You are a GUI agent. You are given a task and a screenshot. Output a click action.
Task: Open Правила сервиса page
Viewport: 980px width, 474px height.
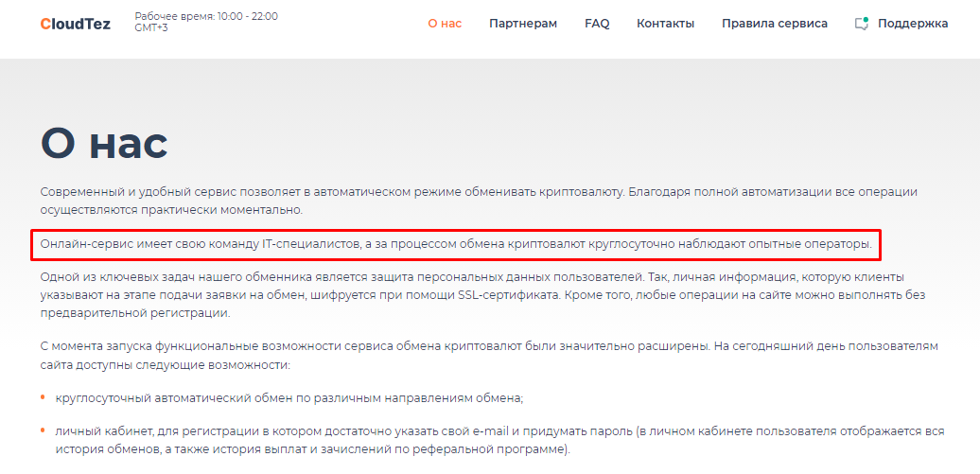775,24
